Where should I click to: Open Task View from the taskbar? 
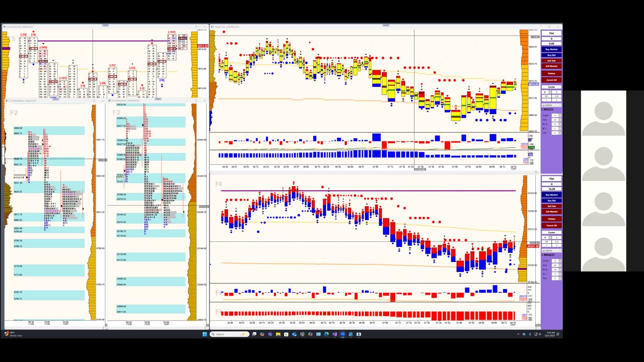coord(254,334)
